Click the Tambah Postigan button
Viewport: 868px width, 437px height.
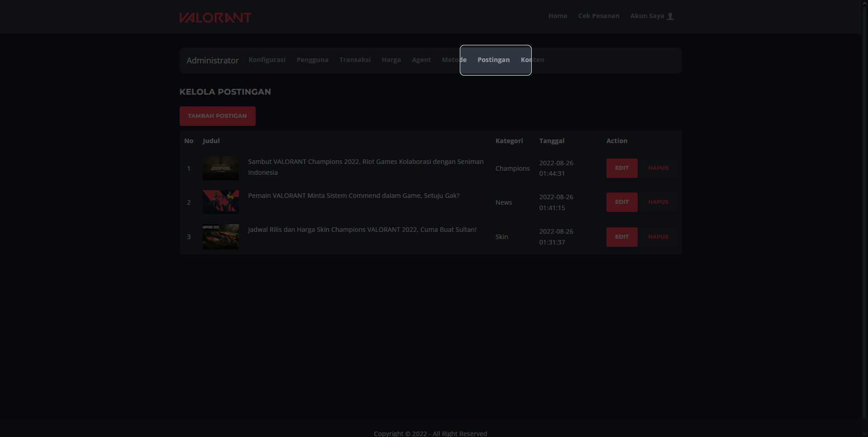pos(217,116)
